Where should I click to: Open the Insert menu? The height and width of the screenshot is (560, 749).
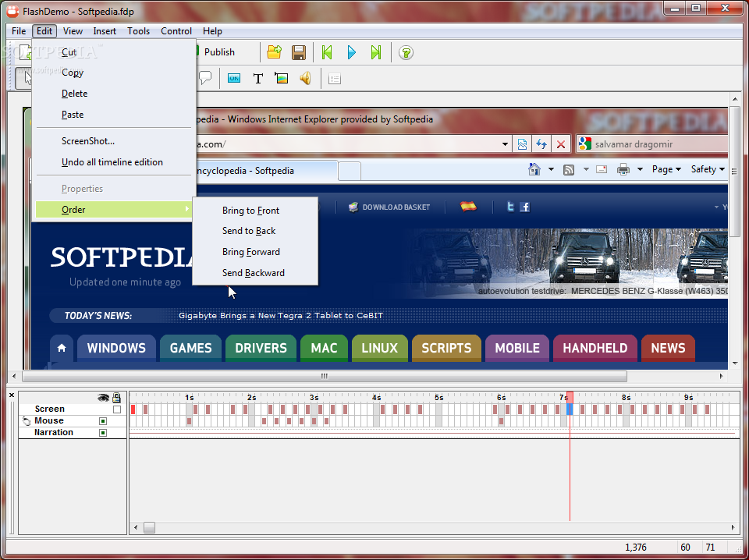(x=105, y=31)
